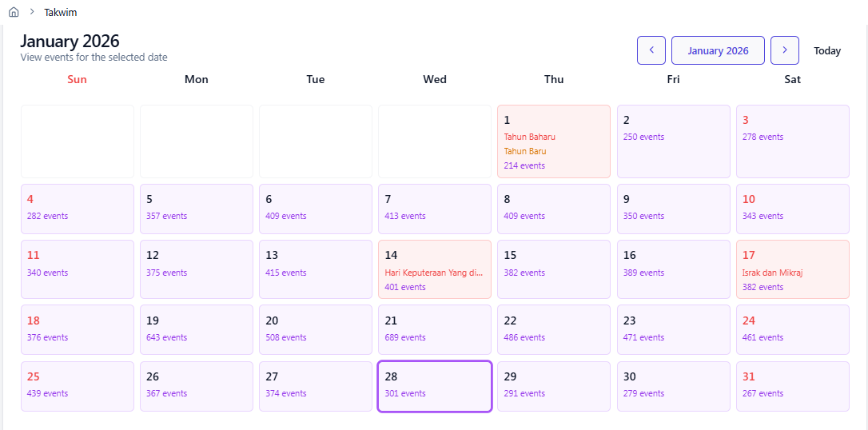Click the 643 events link on January 19
The height and width of the screenshot is (430, 868).
[166, 337]
